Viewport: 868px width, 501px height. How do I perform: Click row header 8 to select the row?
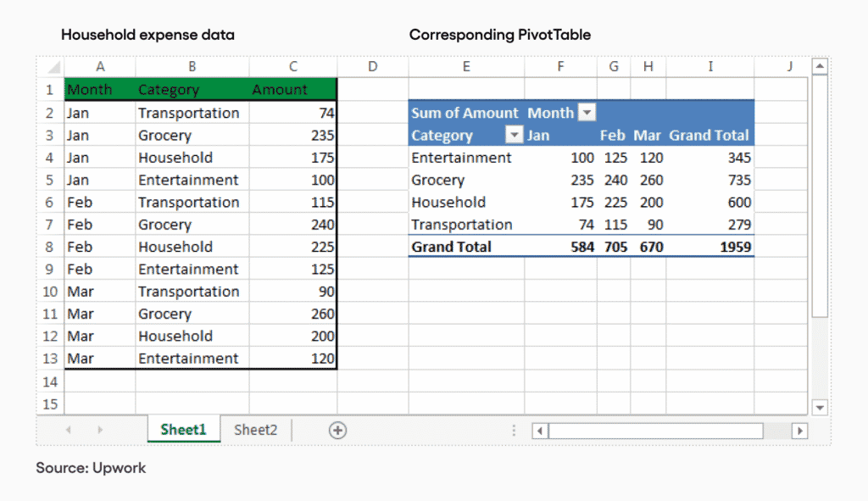click(48, 247)
